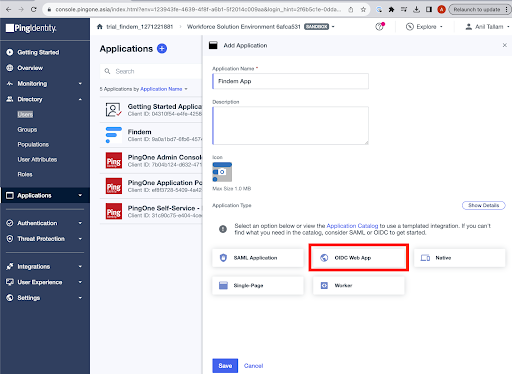Click the browser downloads icon

pos(416,9)
